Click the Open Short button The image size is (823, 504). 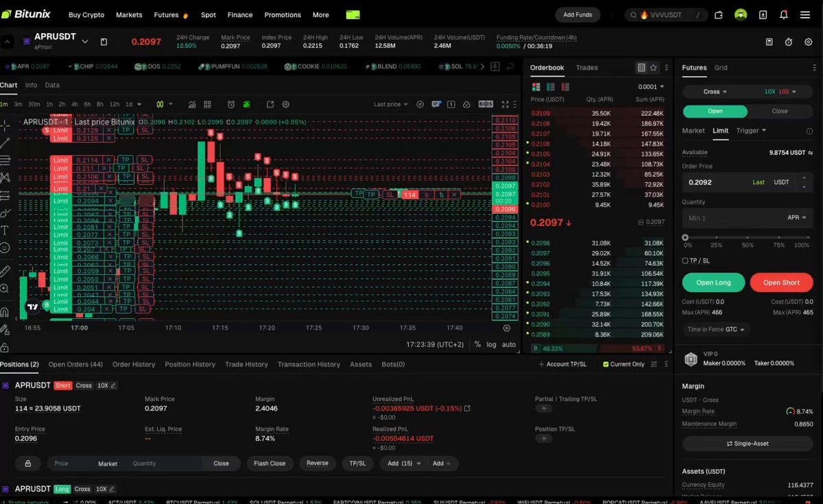(781, 283)
